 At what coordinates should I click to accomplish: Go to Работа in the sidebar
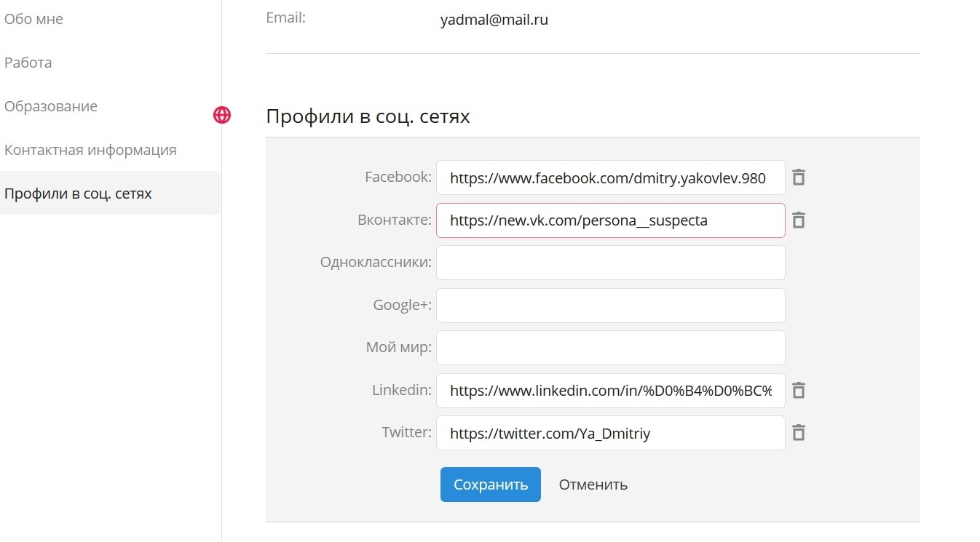point(28,63)
